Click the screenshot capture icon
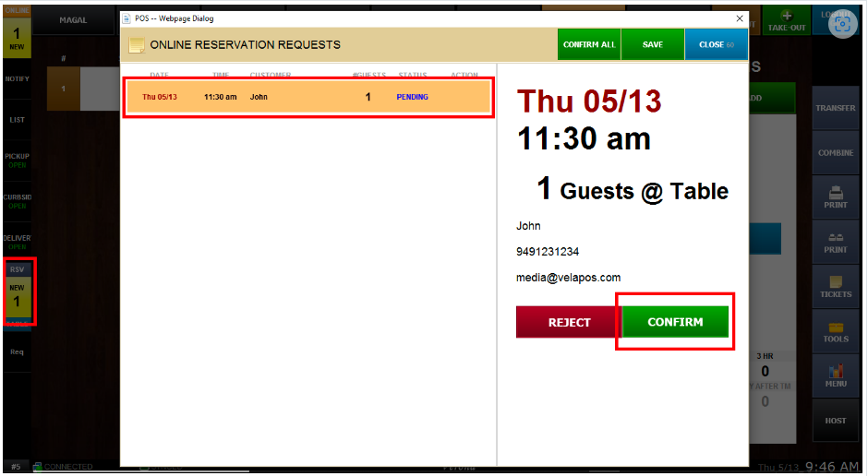 pyautogui.click(x=840, y=25)
